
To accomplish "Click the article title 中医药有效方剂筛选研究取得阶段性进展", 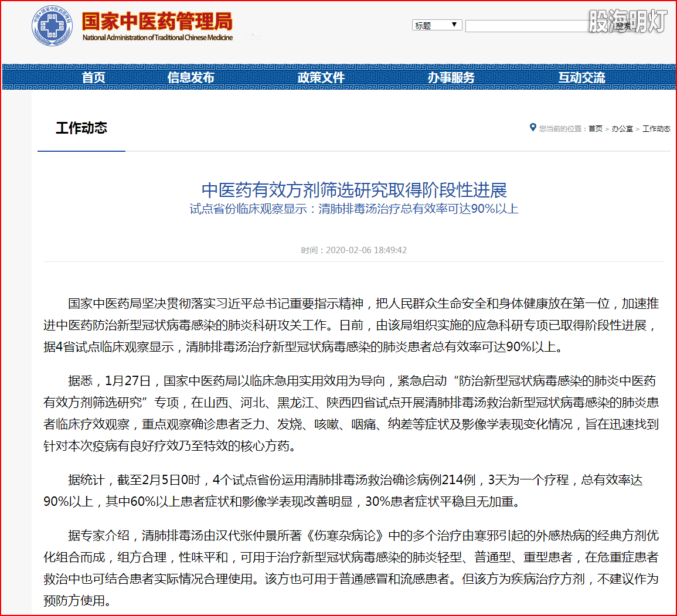I will click(354, 190).
